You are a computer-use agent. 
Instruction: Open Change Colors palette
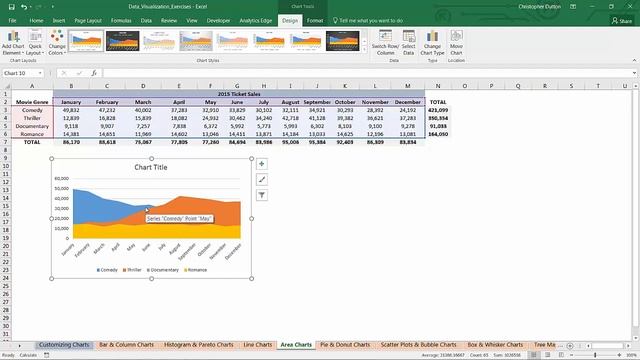(57, 42)
